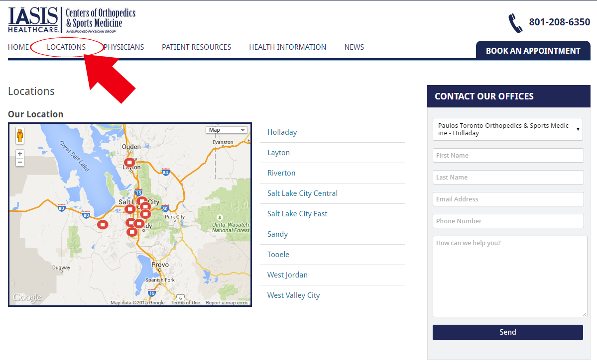
Task: Open the Sandy location link
Action: 277,234
